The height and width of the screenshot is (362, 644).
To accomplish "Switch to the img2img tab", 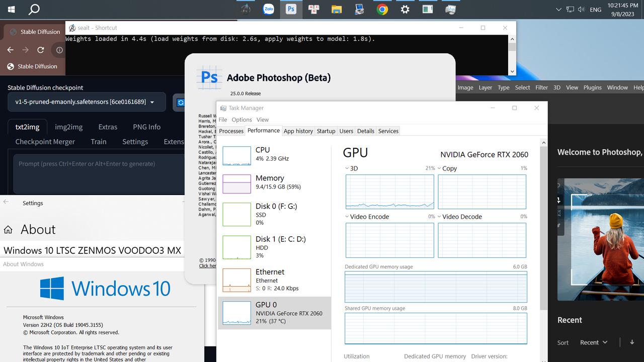I will click(69, 127).
